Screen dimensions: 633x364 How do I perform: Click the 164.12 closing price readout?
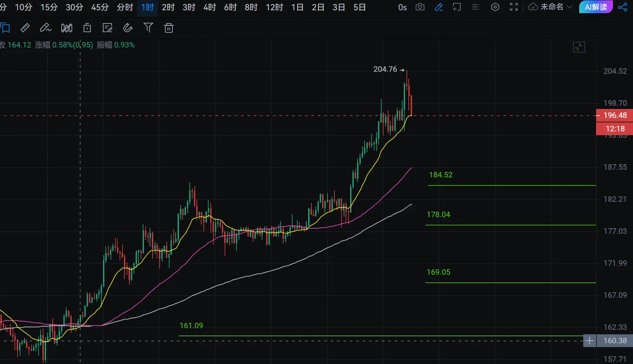(19, 45)
